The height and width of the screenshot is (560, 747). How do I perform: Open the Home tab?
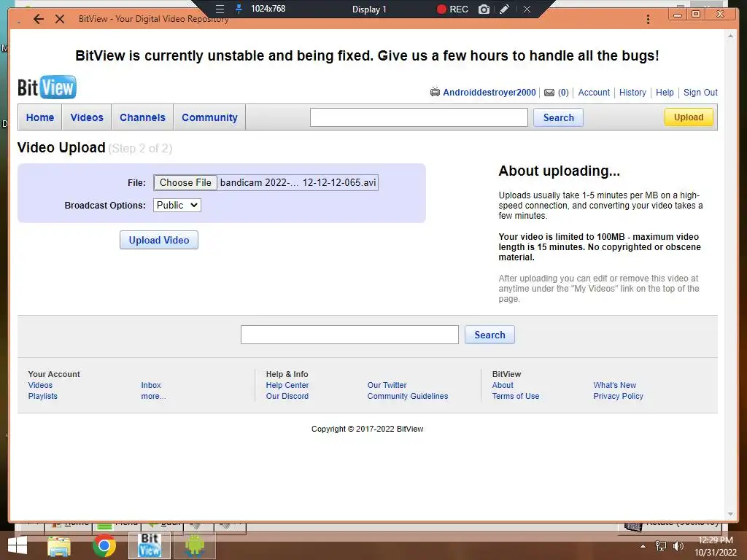point(40,117)
